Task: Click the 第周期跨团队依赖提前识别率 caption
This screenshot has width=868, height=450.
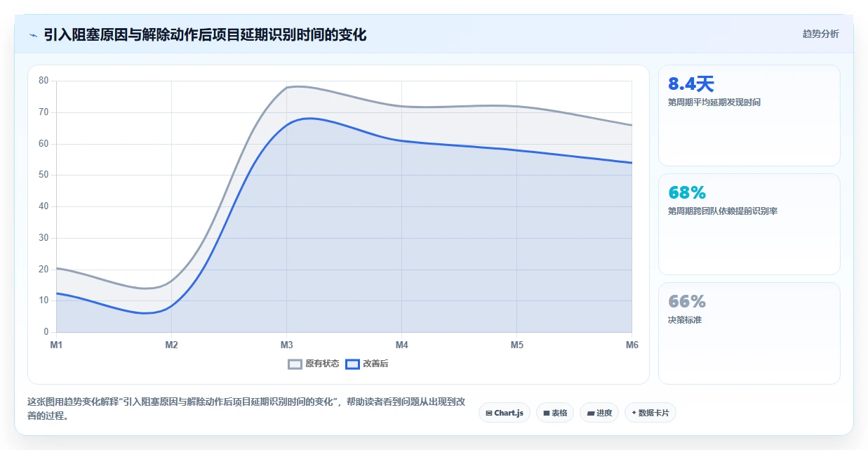Action: click(x=723, y=211)
